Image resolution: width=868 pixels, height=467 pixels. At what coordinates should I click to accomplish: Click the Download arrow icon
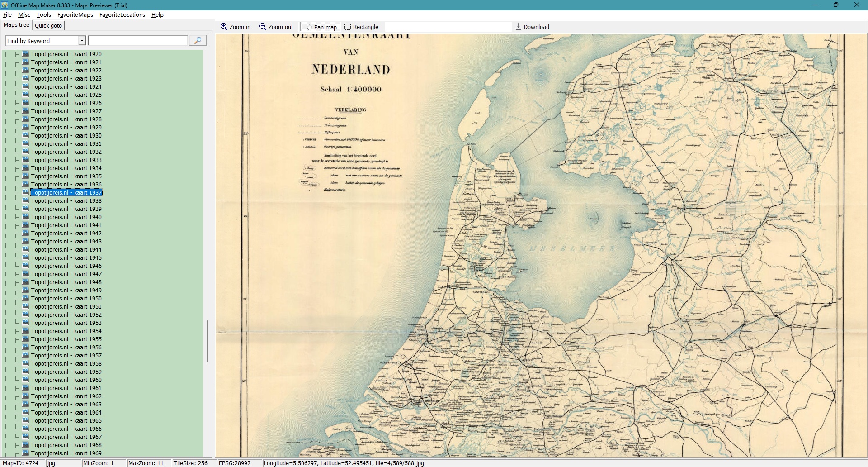click(518, 27)
